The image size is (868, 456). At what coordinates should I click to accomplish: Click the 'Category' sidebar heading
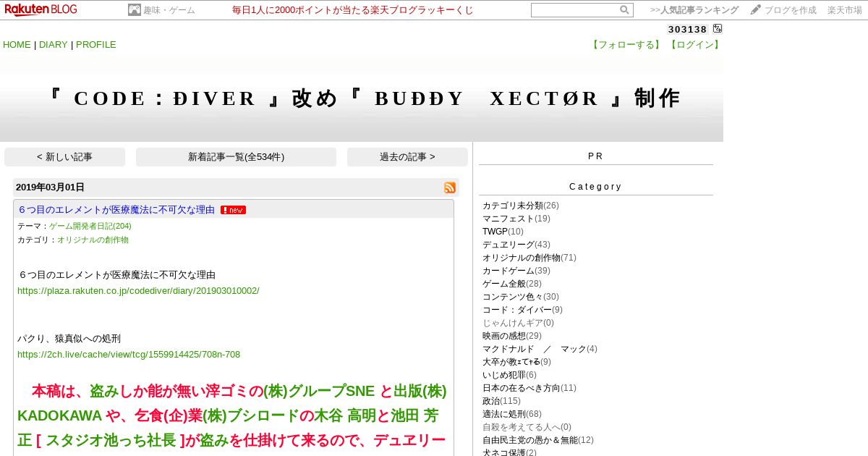click(x=595, y=187)
